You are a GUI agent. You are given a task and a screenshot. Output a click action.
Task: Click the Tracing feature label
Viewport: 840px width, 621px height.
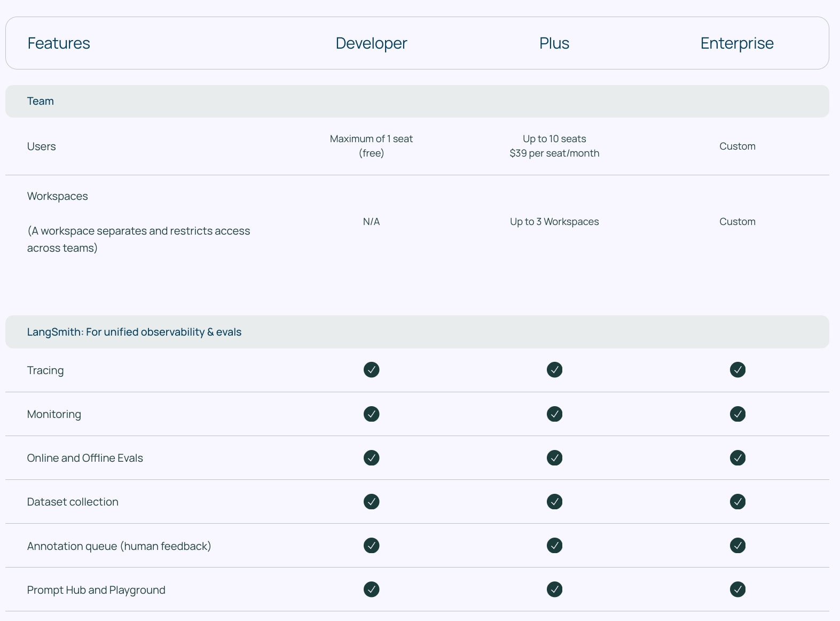click(x=45, y=370)
